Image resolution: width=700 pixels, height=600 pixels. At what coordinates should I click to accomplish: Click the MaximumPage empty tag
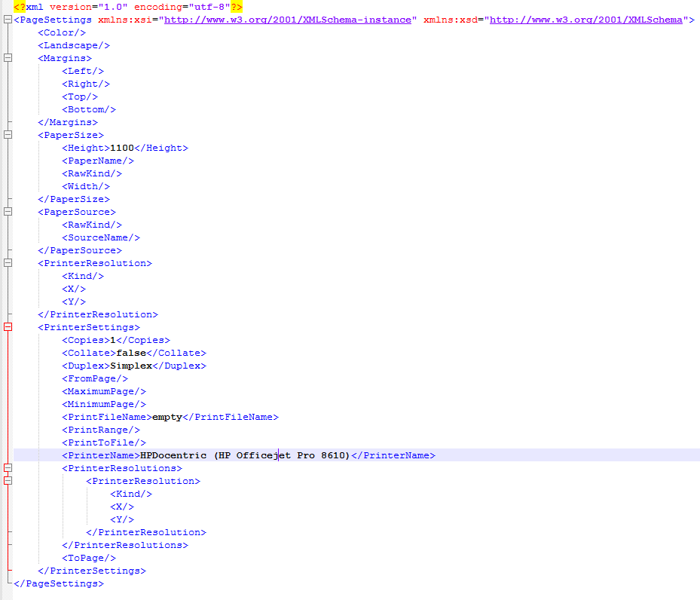[x=104, y=391]
